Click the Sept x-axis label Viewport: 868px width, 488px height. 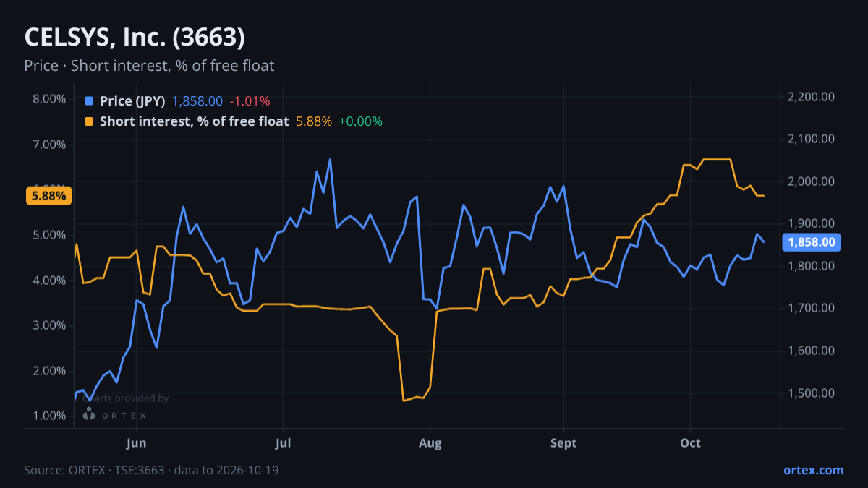[x=563, y=443]
